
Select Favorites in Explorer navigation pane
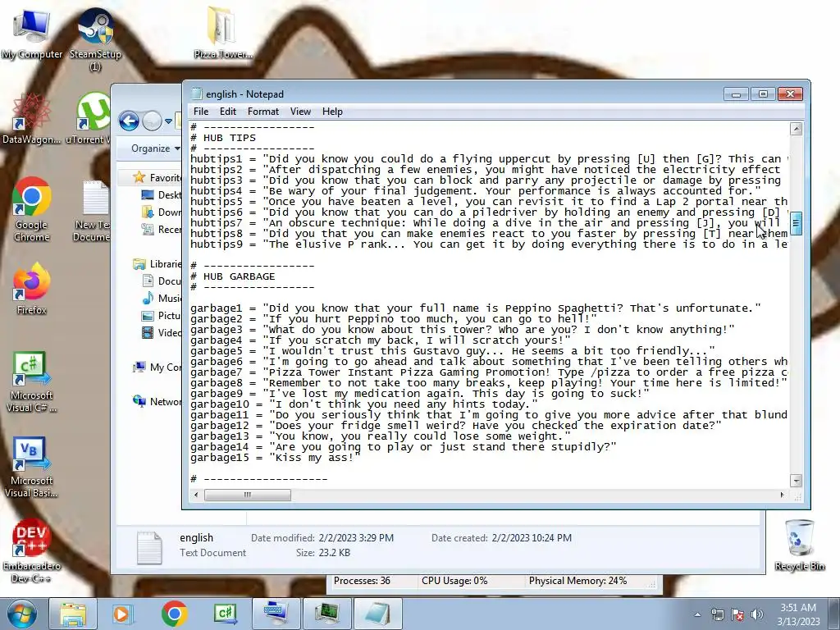click(157, 177)
